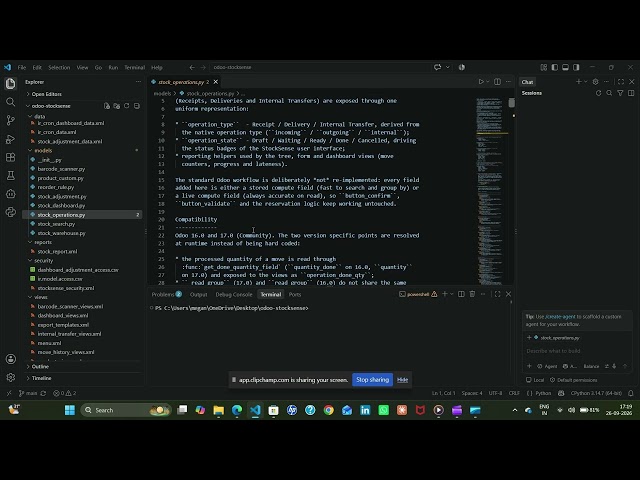Viewport: 640px width, 480px height.
Task: Expand the Outline section
Action: tap(38, 367)
